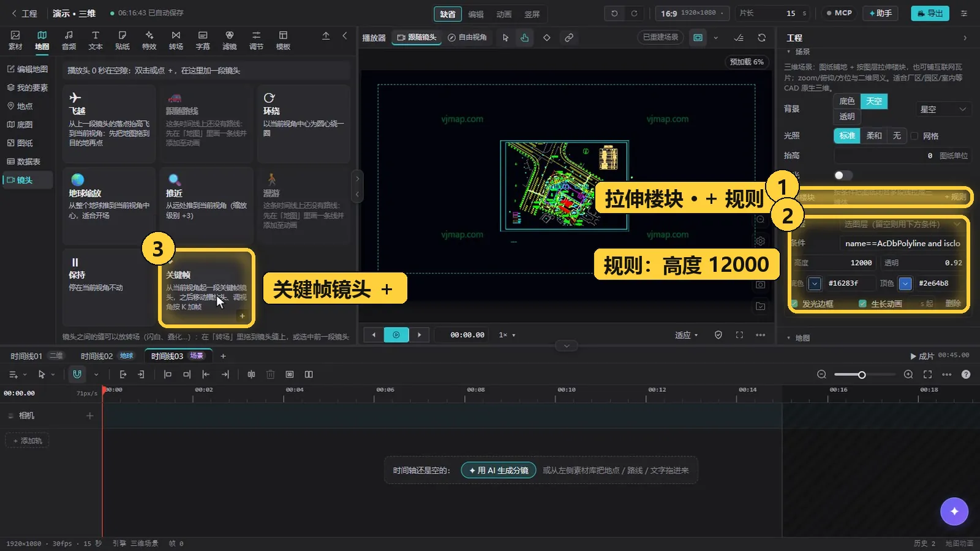Open the 贴纸 stickers panel
This screenshot has height=551, width=980.
point(123,40)
